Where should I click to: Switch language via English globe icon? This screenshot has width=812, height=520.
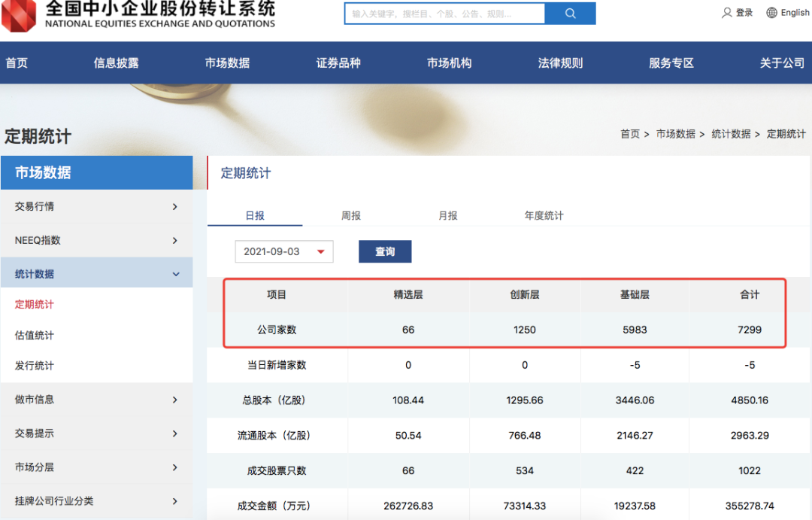pyautogui.click(x=772, y=13)
